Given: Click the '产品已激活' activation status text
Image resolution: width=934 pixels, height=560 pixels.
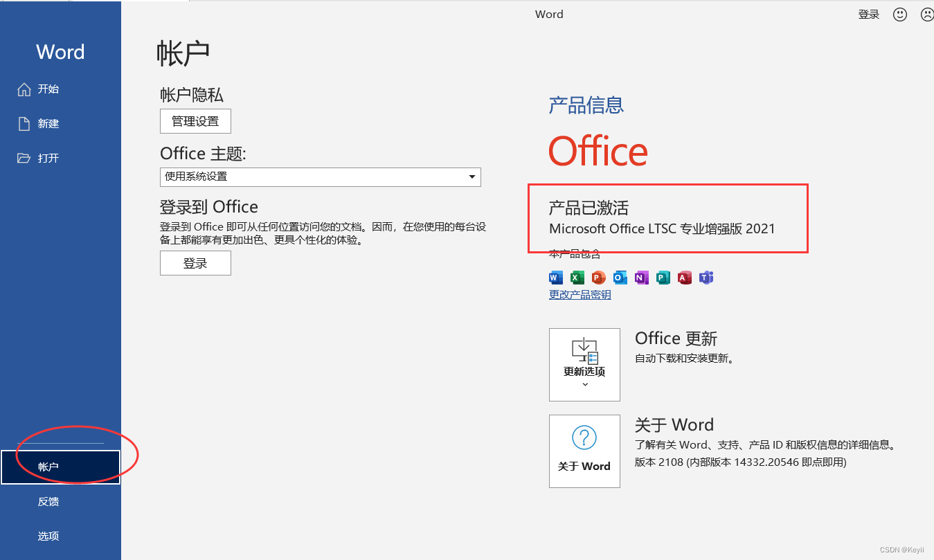Looking at the screenshot, I should (x=589, y=208).
